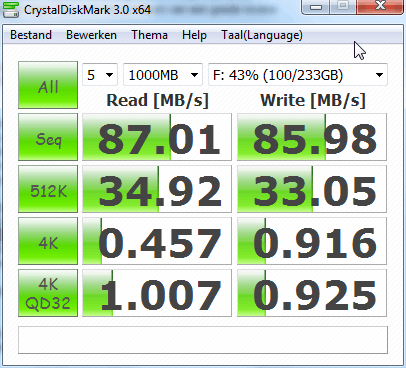This screenshot has height=368, width=406.
Task: Close the CrystalDiskMark window
Action: [380, 7]
